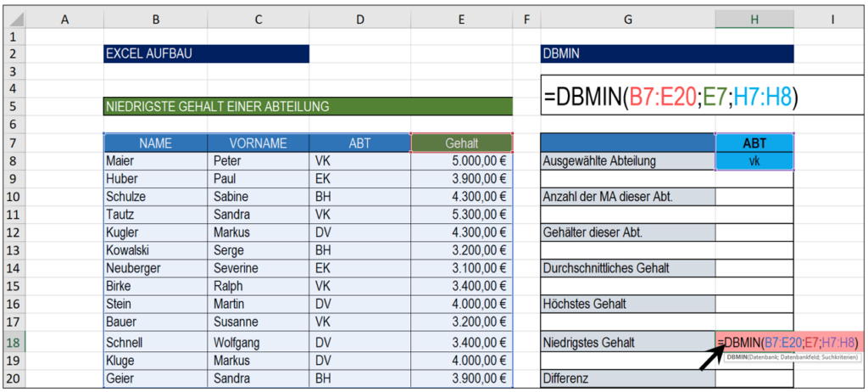The width and height of the screenshot is (868, 392).
Task: Select row 7 header
Action: 14,143
